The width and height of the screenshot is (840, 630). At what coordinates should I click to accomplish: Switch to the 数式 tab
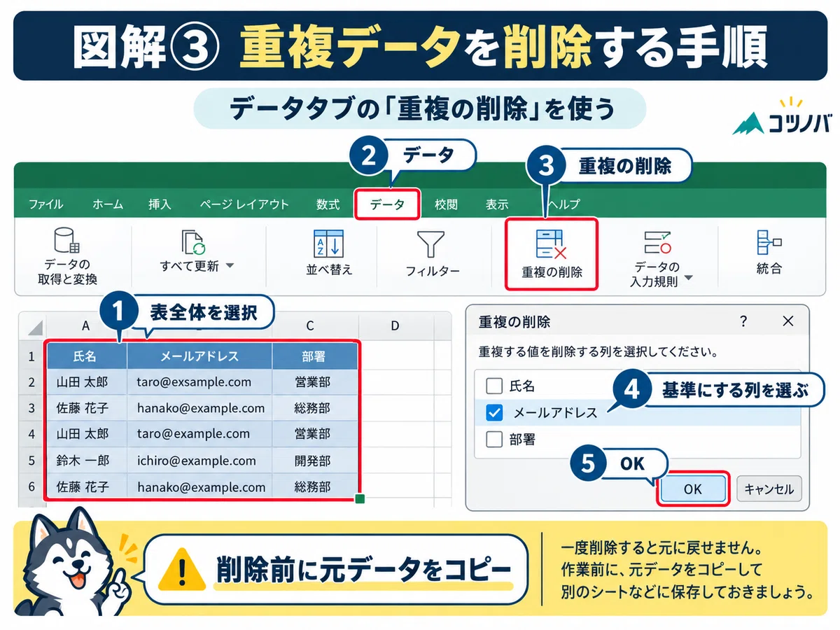(x=328, y=204)
